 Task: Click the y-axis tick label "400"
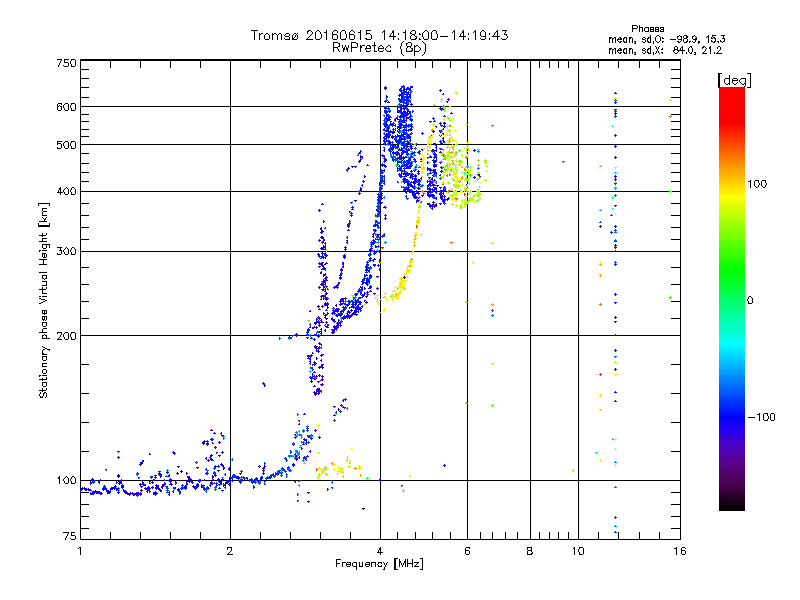66,192
